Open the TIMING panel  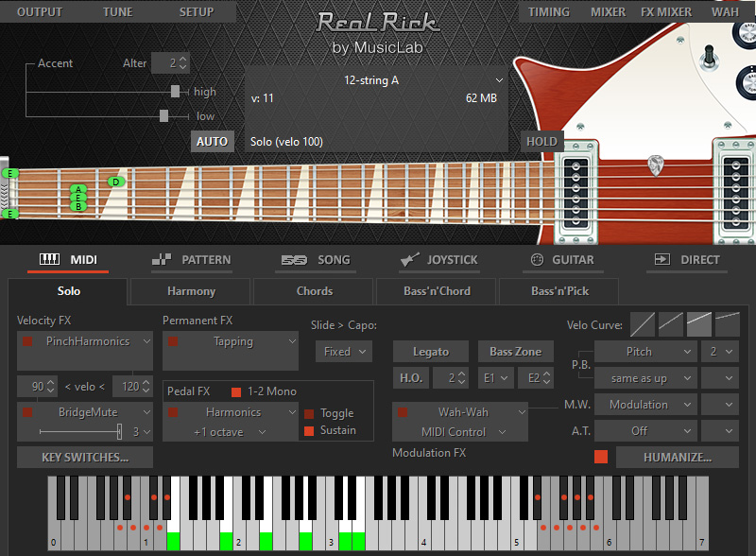pos(549,12)
